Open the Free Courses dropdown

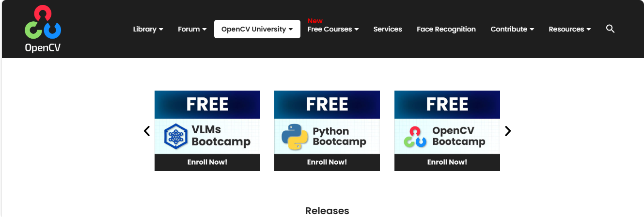[333, 29]
